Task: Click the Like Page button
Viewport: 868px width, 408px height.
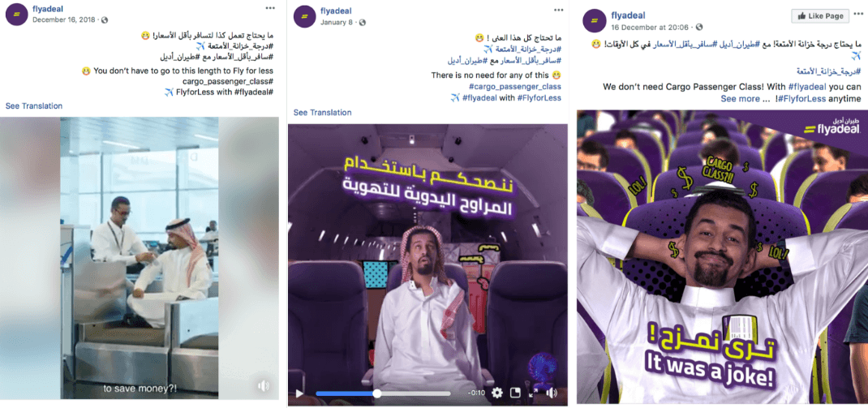Action: tap(820, 16)
